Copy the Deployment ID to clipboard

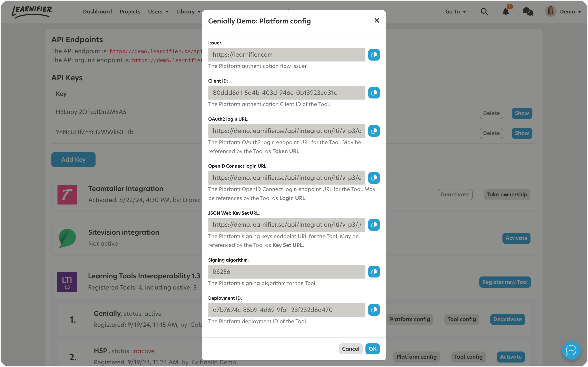click(373, 310)
